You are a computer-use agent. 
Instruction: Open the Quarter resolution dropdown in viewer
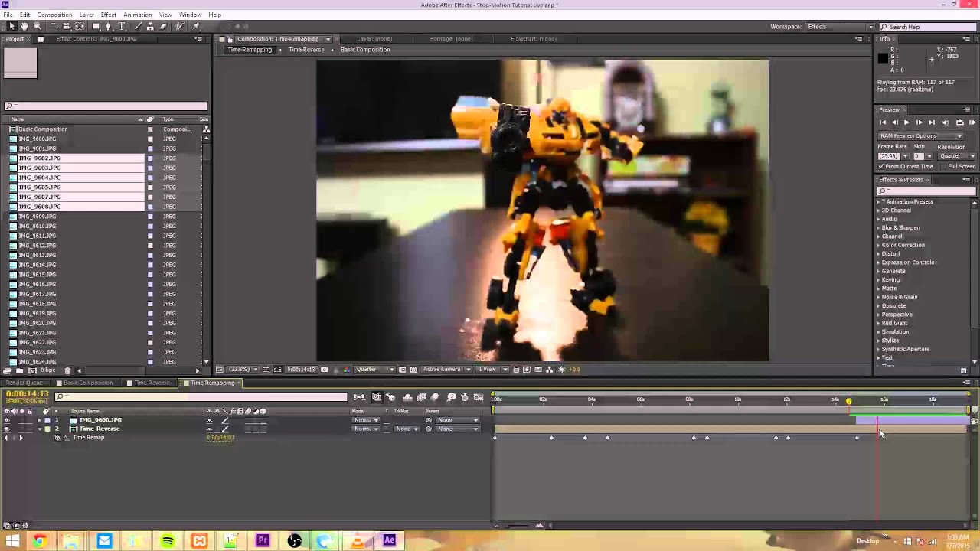[376, 370]
